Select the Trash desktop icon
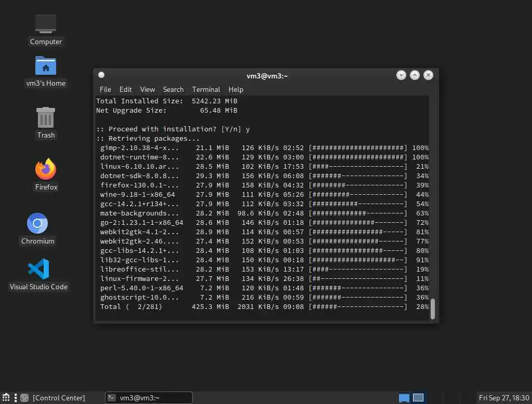This screenshot has height=404, width=532. [46, 123]
